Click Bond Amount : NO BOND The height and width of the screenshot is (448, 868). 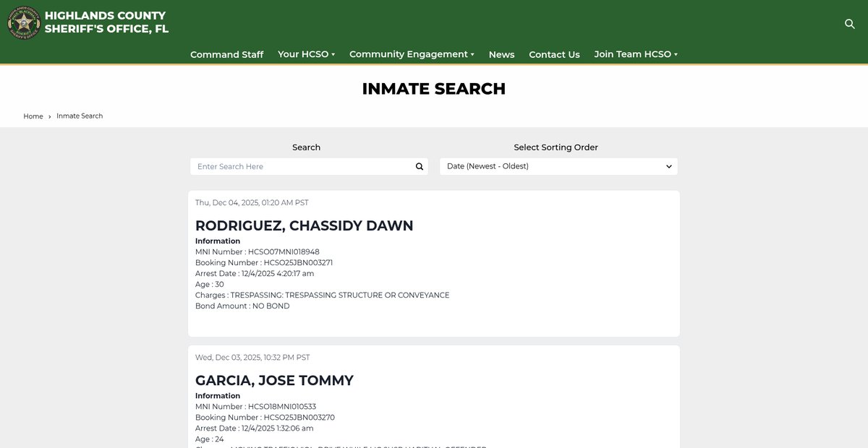[x=242, y=306]
